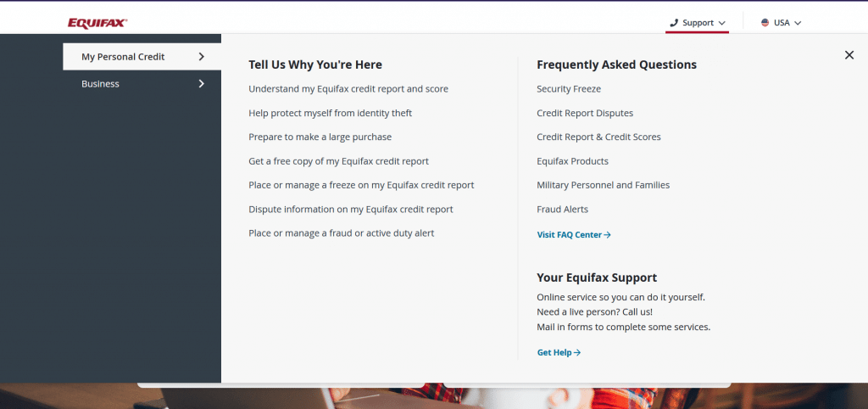This screenshot has width=868, height=409.
Task: Open Dispute information on my Equifax credit report
Action: coord(351,210)
